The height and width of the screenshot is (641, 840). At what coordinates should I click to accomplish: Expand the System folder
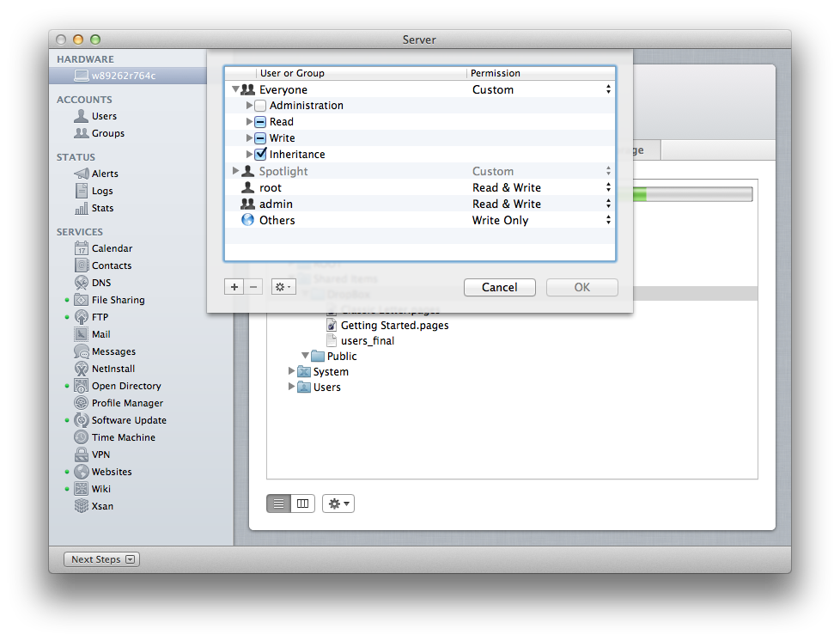[x=291, y=370]
